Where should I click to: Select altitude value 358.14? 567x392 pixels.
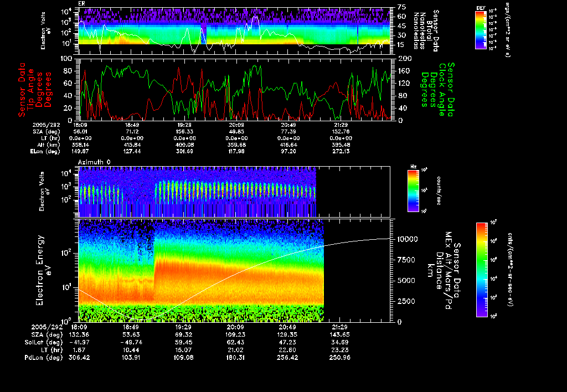(80, 145)
